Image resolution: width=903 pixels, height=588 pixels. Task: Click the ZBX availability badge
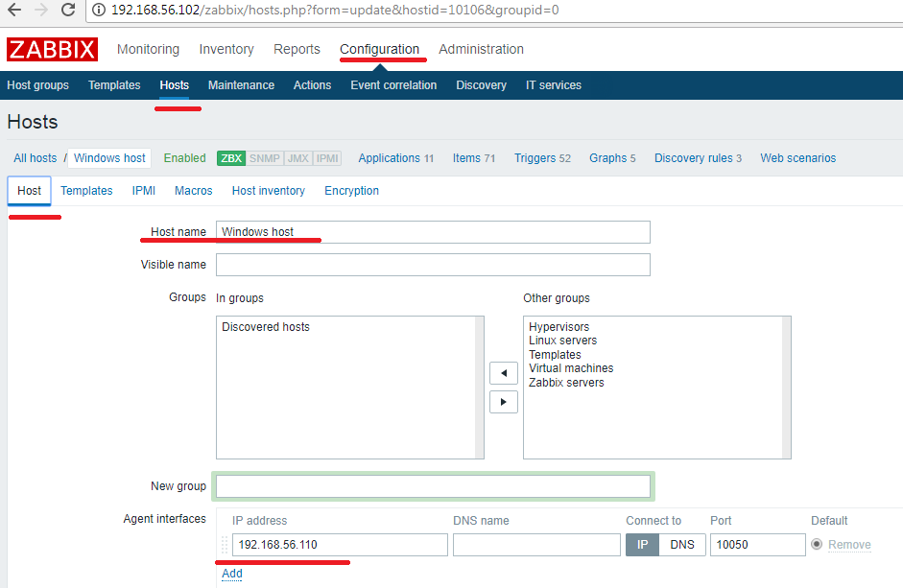point(231,158)
